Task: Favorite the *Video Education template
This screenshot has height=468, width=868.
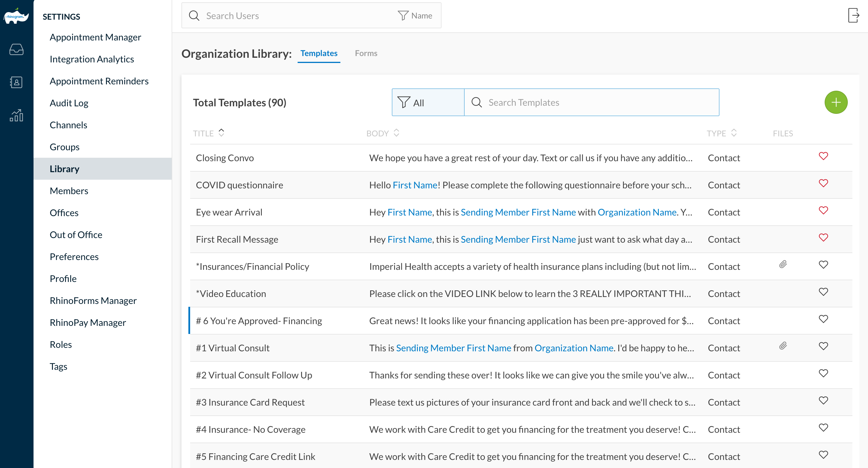Action: (x=823, y=292)
